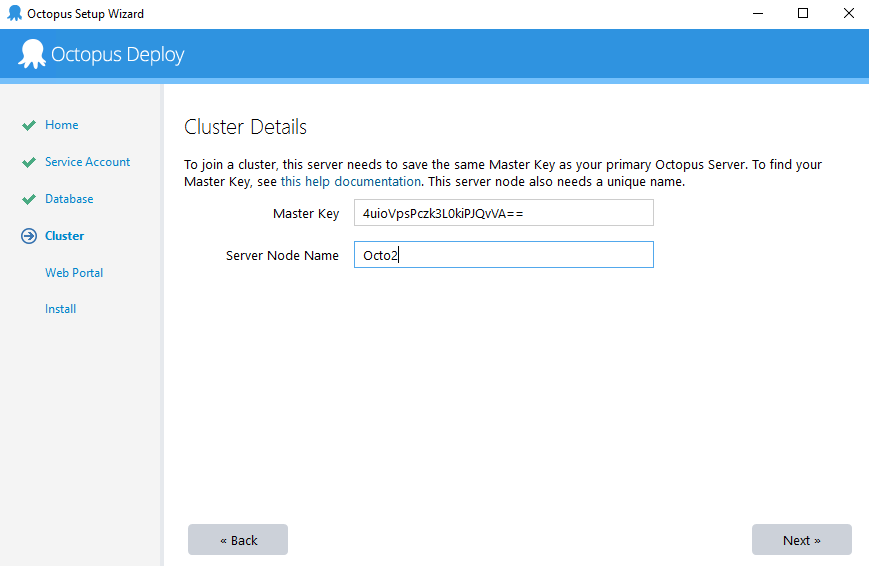
Task: Click the green checkmark beside Home
Action: 29,126
